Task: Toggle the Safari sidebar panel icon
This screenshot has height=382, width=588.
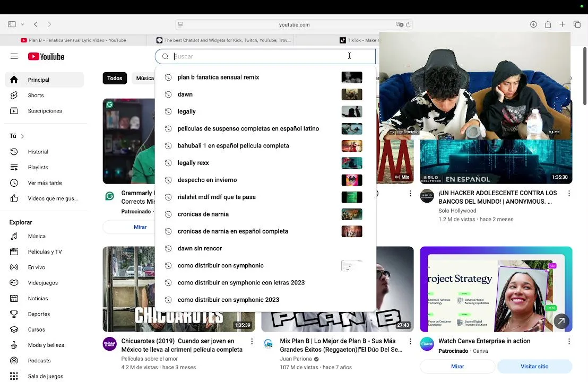Action: pyautogui.click(x=12, y=24)
